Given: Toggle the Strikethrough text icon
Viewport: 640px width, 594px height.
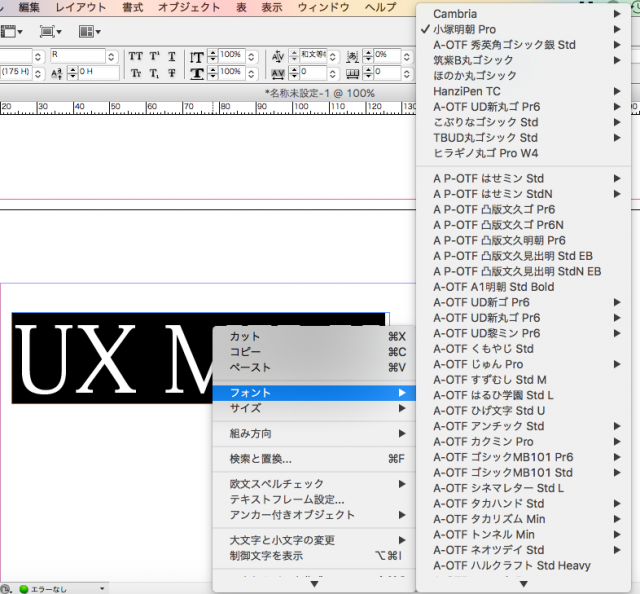Looking at the screenshot, I should coord(172,73).
